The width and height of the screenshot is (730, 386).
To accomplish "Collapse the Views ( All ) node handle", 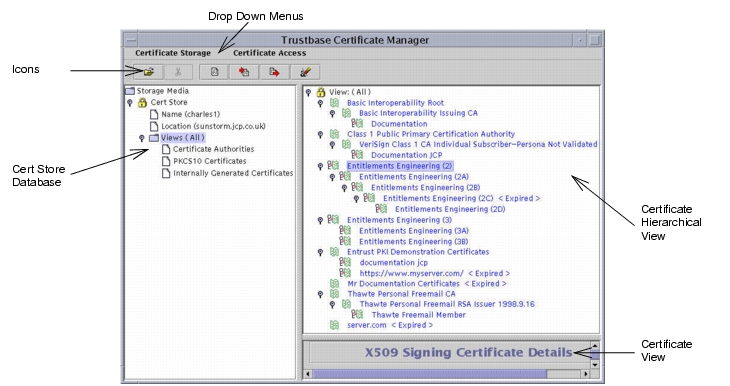I will point(142,138).
